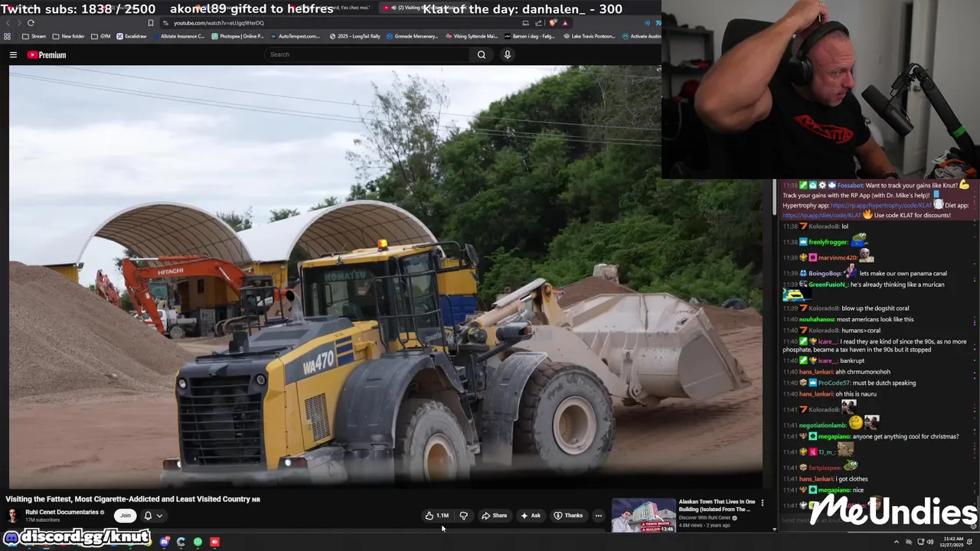Open the Lake Travis Pontoon bookmark
This screenshot has height=551, width=980.
click(x=589, y=36)
